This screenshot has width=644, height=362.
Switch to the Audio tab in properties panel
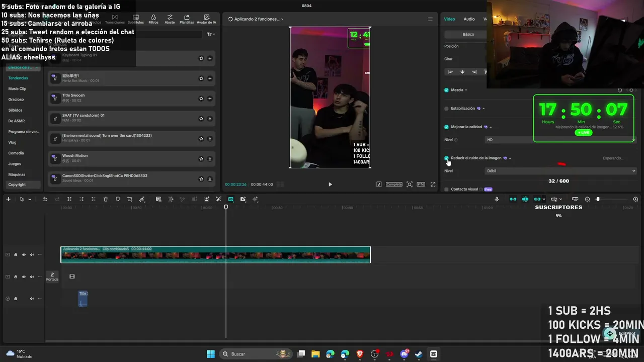(x=469, y=19)
